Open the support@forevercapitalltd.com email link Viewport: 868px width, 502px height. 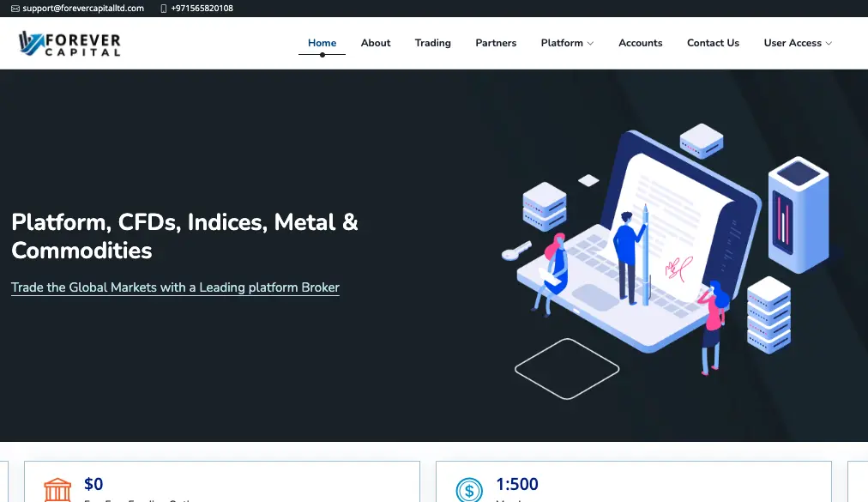(83, 9)
